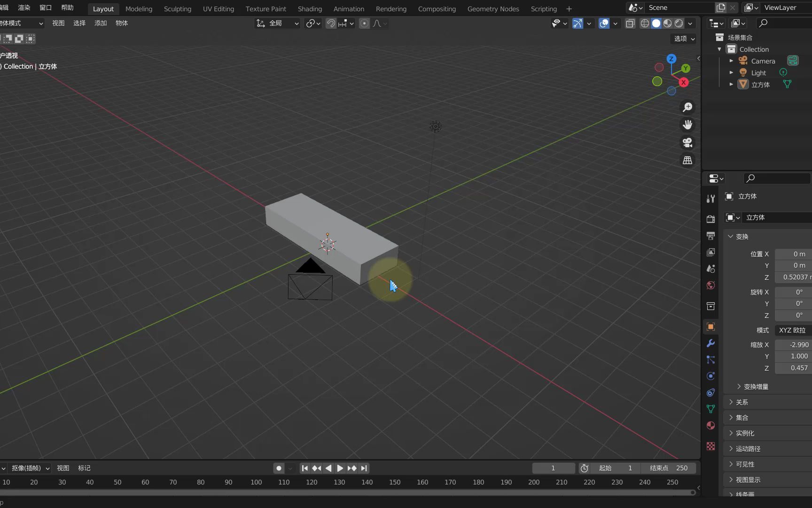Open the Object Constraints properties tab
The image size is (812, 508).
tap(710, 392)
